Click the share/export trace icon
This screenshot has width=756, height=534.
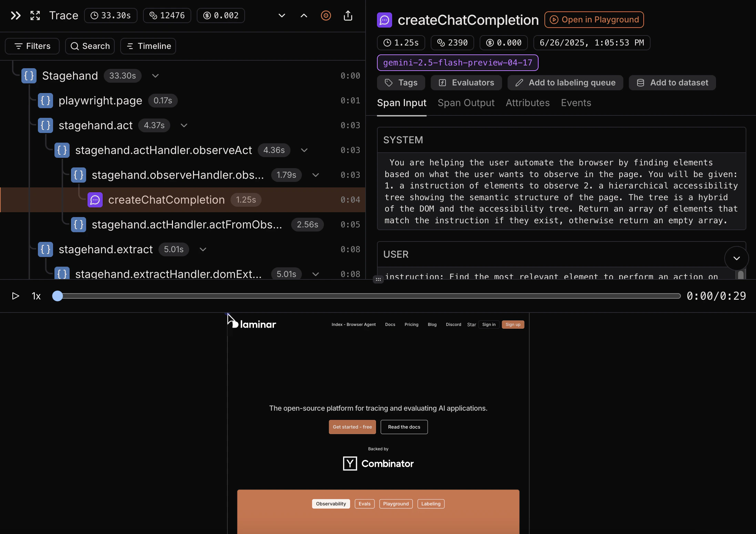(x=348, y=16)
